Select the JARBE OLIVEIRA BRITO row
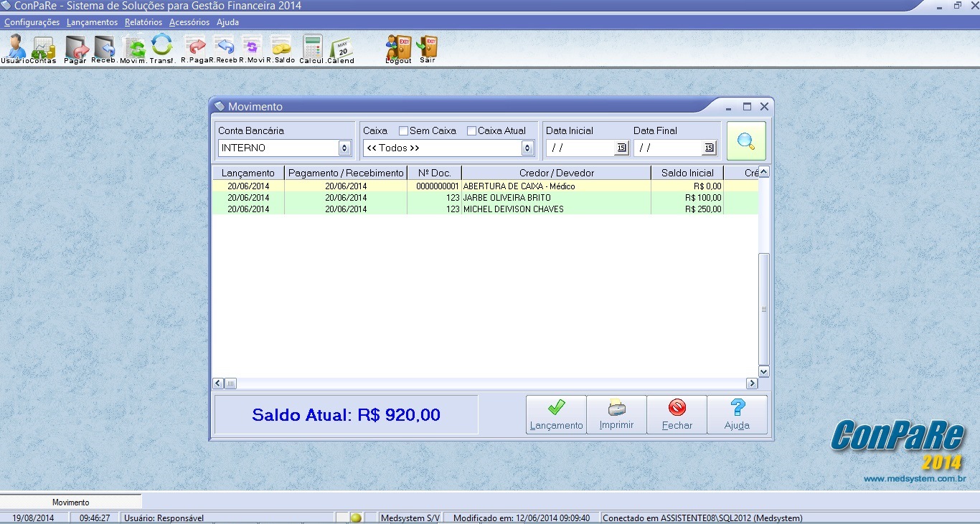This screenshot has width=980, height=524. pyautogui.click(x=485, y=197)
